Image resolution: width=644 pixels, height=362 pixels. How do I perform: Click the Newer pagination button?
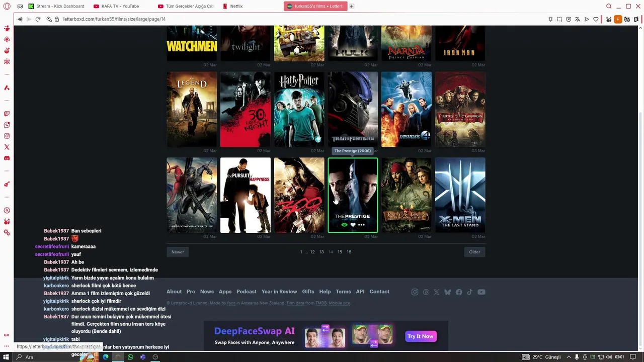pyautogui.click(x=178, y=252)
